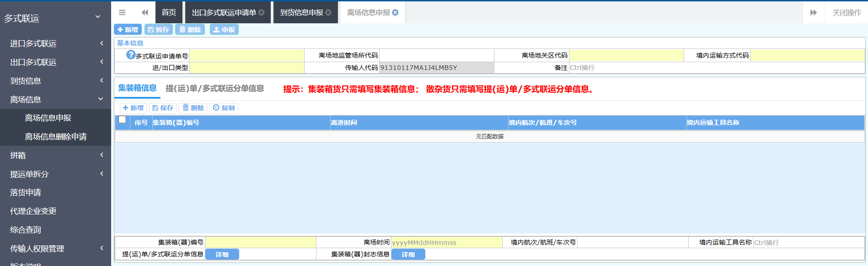Expand the 出口多式联运 menu
868x266 pixels.
(55, 62)
